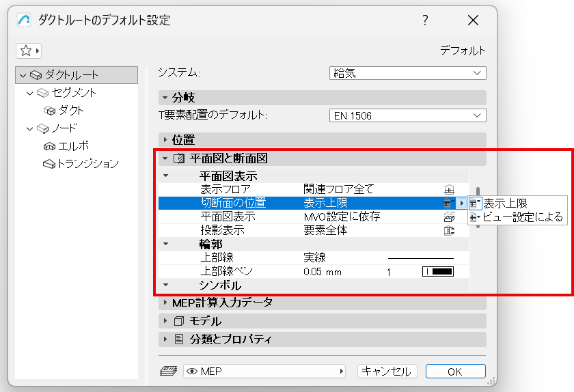Click the 表示フロア story icon
This screenshot has height=392, width=574.
point(449,190)
